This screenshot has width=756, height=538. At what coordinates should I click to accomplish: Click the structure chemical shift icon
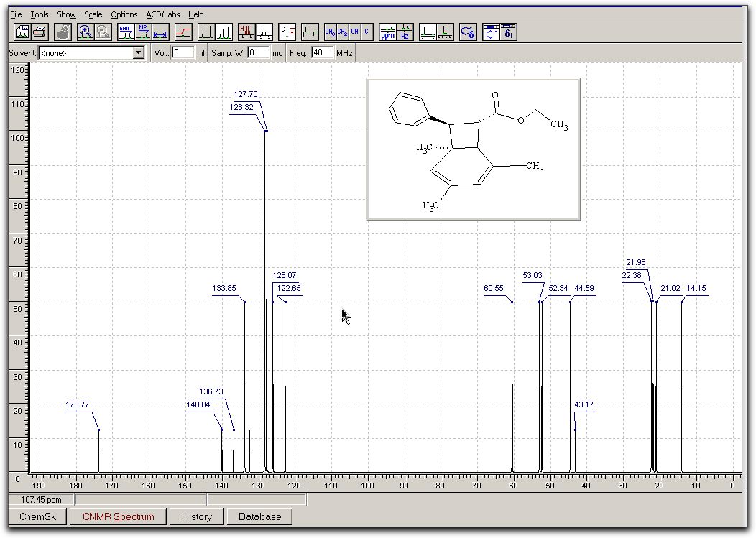click(468, 32)
